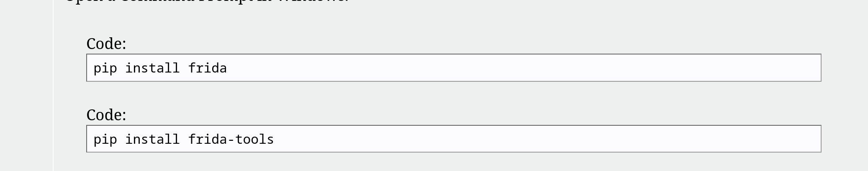Click the "frida-tools" text
The height and width of the screenshot is (171, 868).
231,139
